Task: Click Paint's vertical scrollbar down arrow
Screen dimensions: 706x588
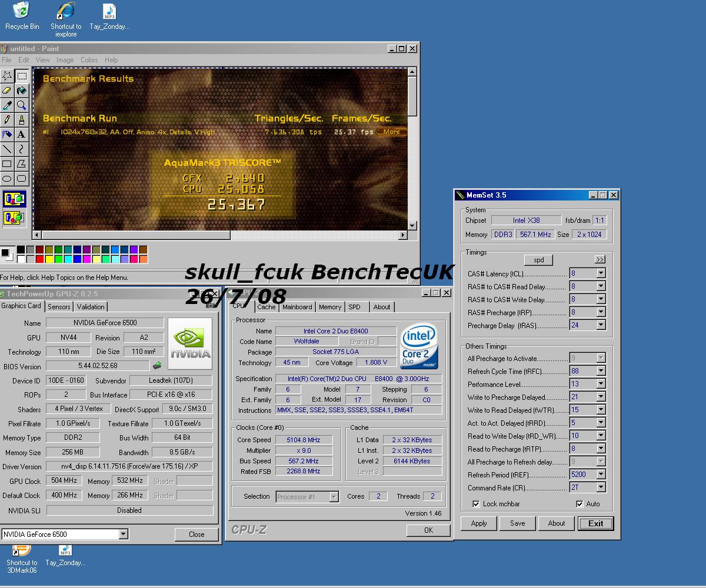Action: click(412, 225)
